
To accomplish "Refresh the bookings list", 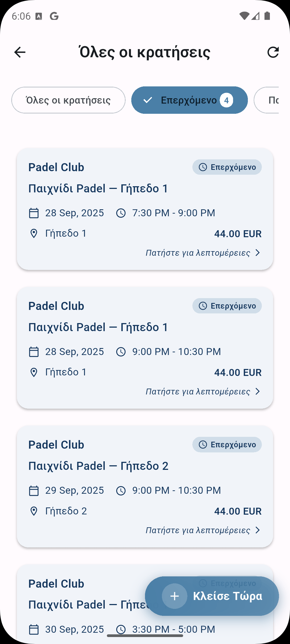I will [273, 52].
